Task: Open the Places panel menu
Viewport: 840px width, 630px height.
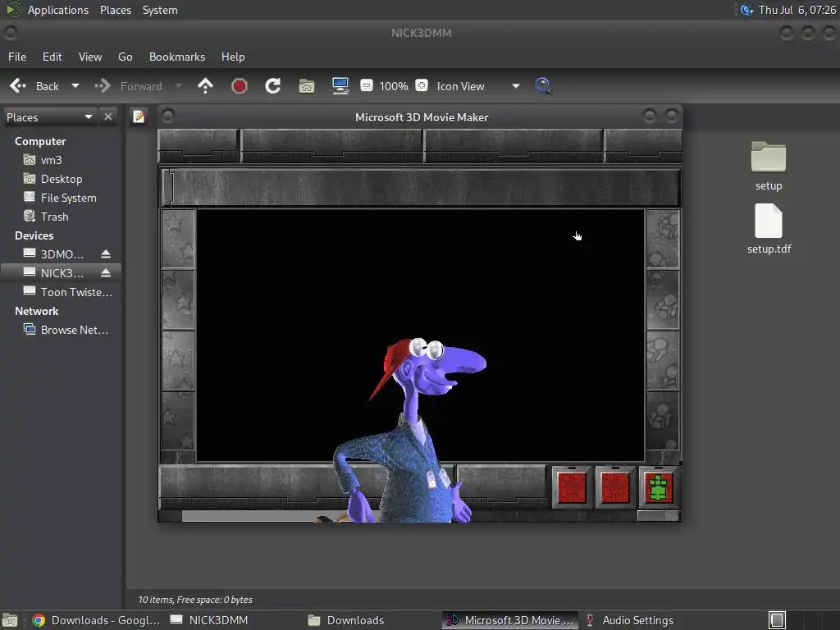Action: coord(116,10)
